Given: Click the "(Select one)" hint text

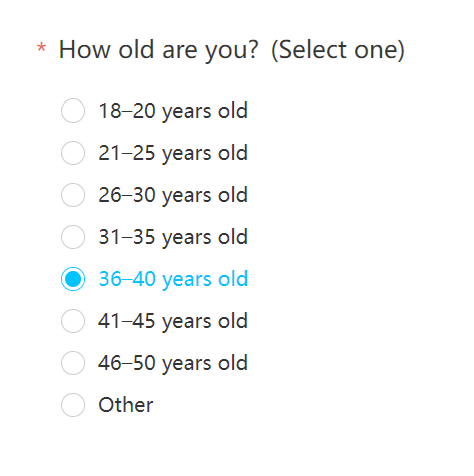Looking at the screenshot, I should click(x=338, y=50).
